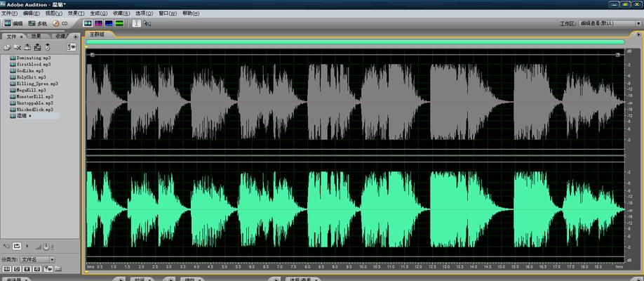Click inside the green right channel waveform

[x=355, y=210]
